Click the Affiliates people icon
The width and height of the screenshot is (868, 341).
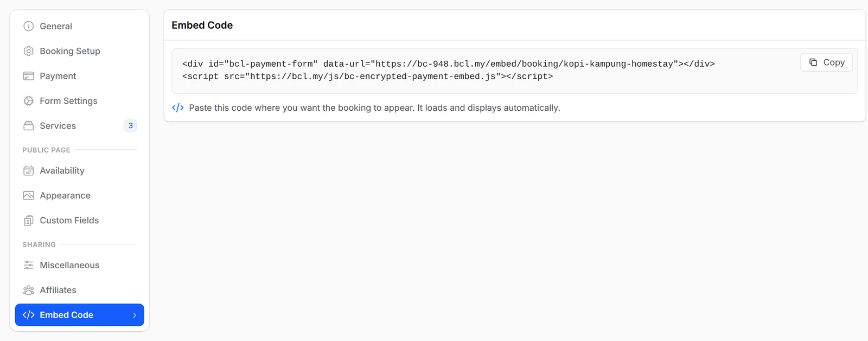29,290
